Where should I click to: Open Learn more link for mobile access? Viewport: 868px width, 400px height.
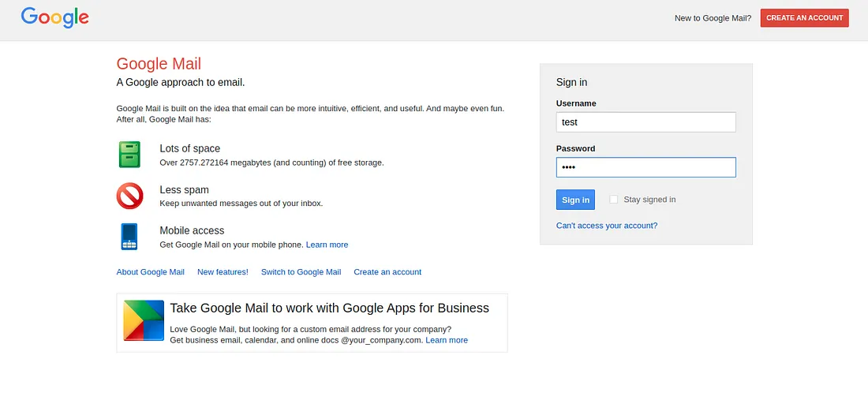click(x=327, y=245)
